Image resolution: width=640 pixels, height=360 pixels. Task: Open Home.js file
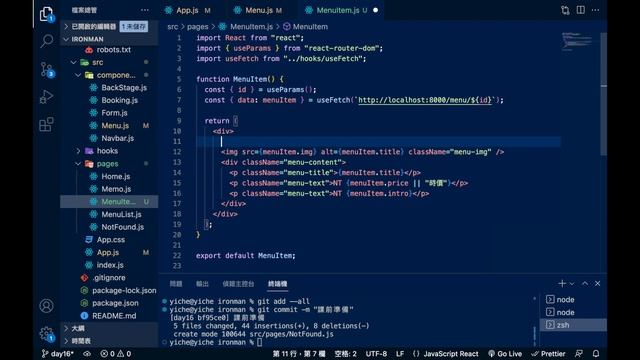point(109,176)
